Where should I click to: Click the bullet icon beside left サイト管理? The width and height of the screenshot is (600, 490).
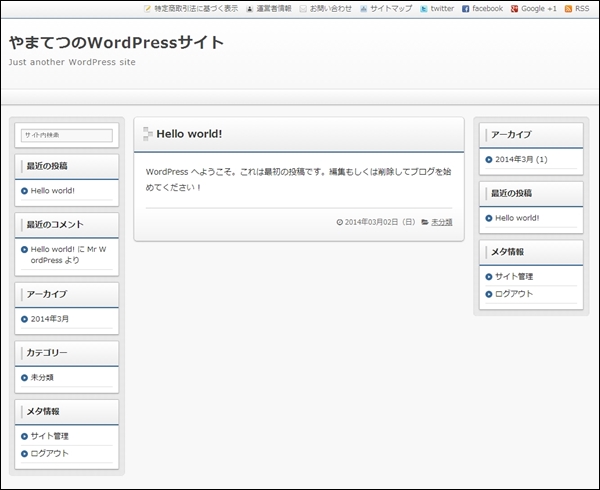tap(24, 436)
